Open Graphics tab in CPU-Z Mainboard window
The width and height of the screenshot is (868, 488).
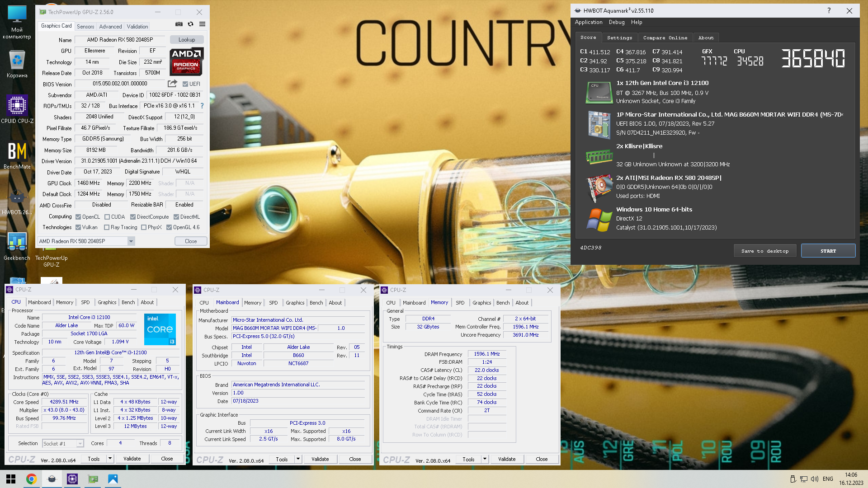point(295,303)
